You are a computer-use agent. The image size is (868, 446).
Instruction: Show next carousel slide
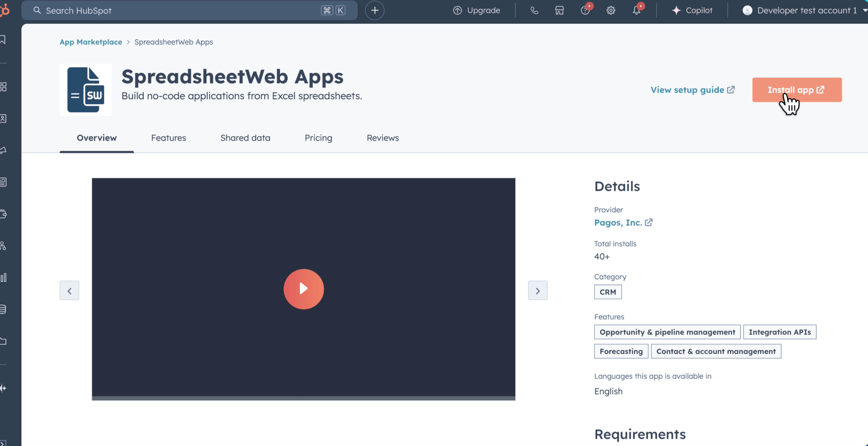[538, 291]
